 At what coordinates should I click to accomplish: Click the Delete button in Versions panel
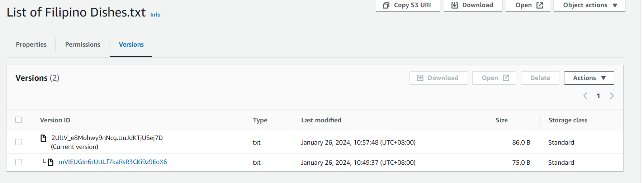[540, 78]
